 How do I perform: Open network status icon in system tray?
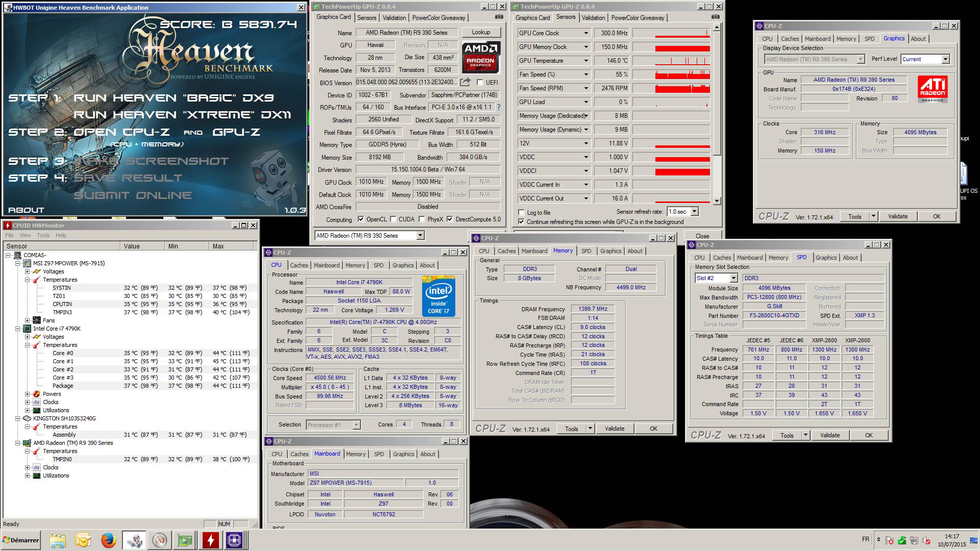click(x=914, y=540)
